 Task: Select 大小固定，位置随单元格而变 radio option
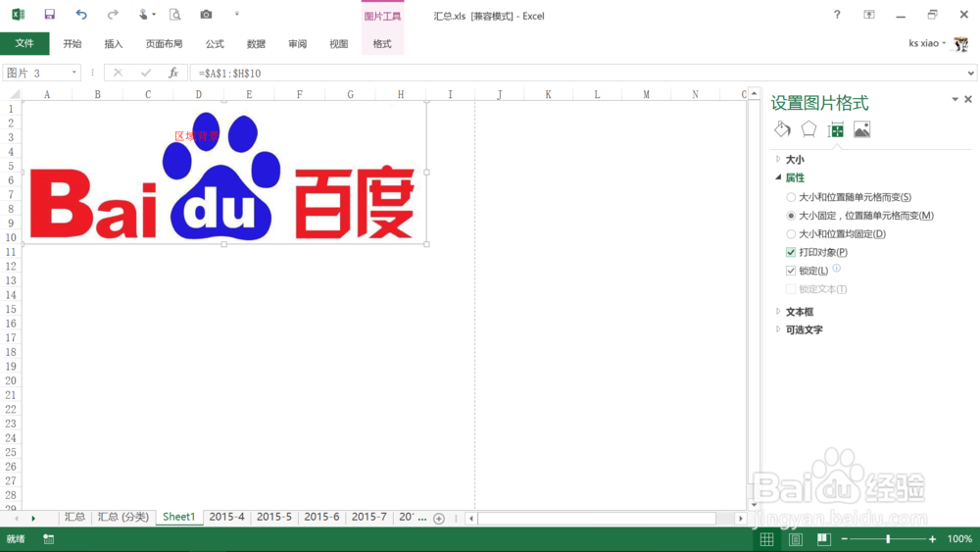[791, 216]
